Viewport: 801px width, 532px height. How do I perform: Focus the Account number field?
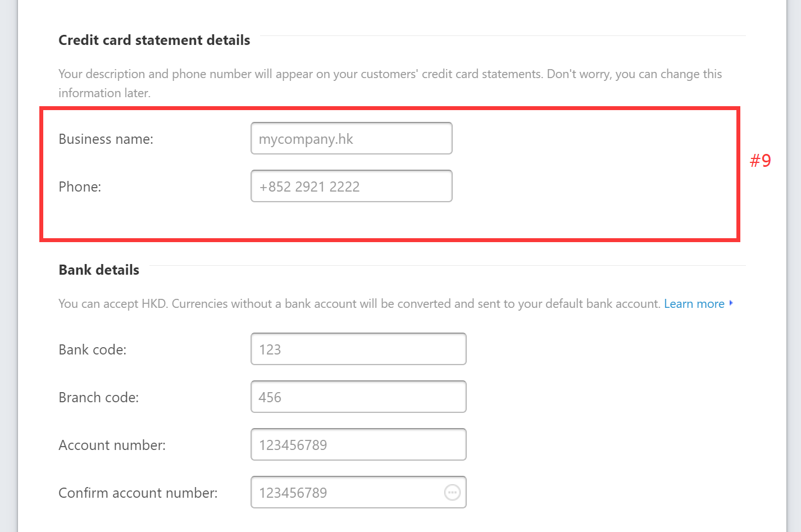point(358,444)
